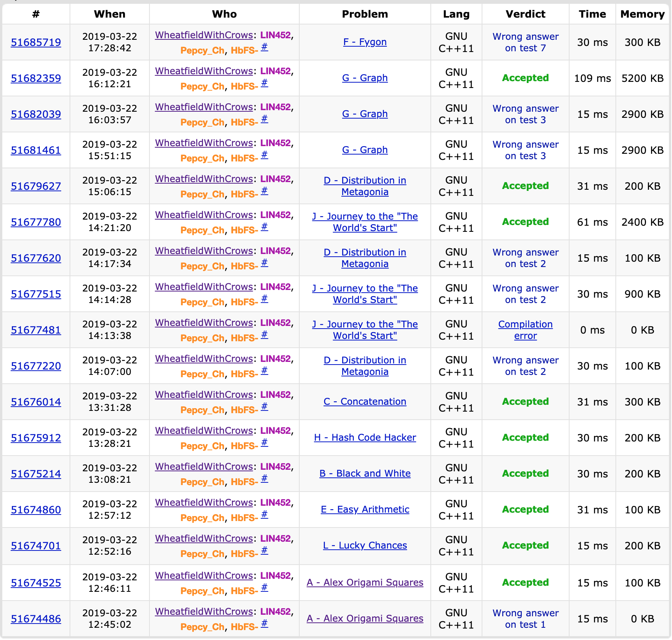
Task: Click the # team link in row 51674486
Action: click(x=264, y=624)
